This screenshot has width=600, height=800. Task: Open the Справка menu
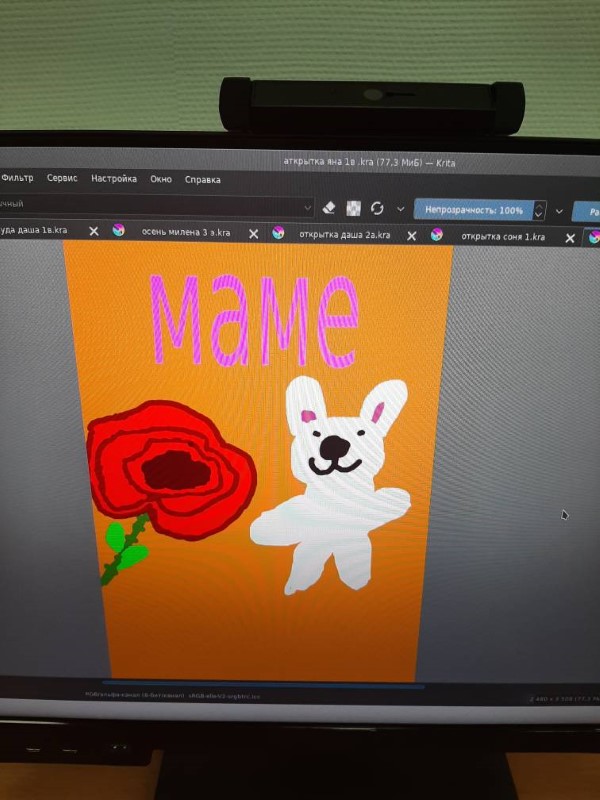click(x=203, y=180)
